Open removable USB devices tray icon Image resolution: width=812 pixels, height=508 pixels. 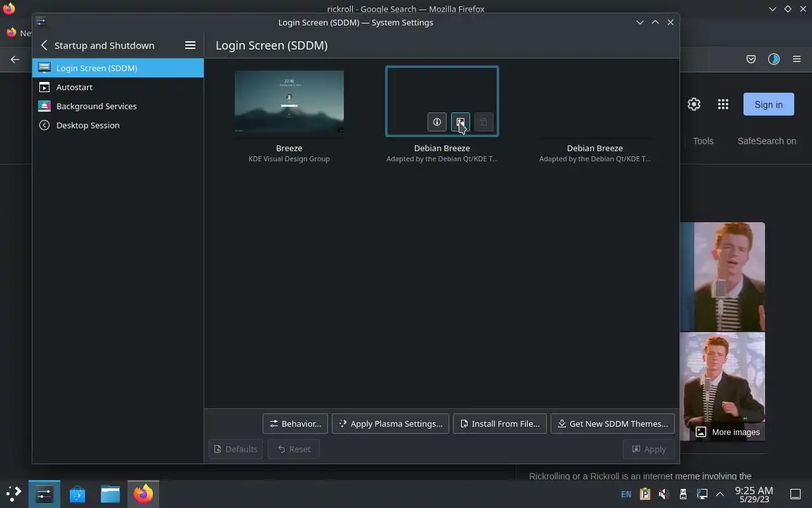(x=683, y=493)
